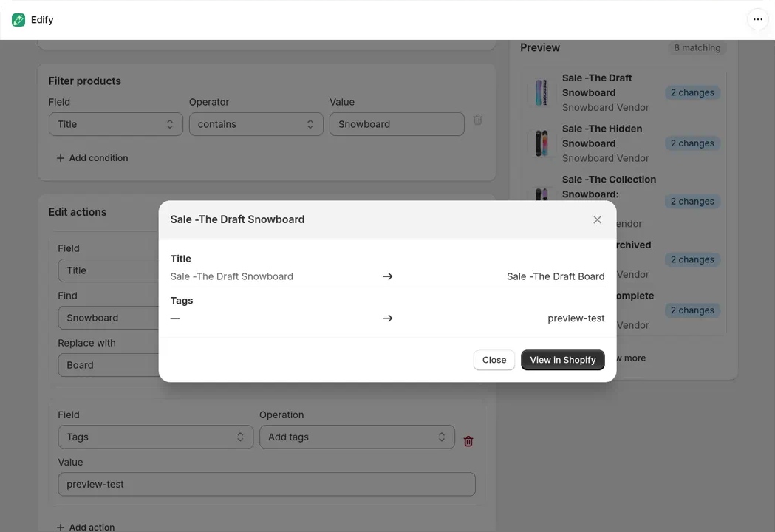Click the preview-test Value input
The image size is (775, 532).
[x=267, y=485]
